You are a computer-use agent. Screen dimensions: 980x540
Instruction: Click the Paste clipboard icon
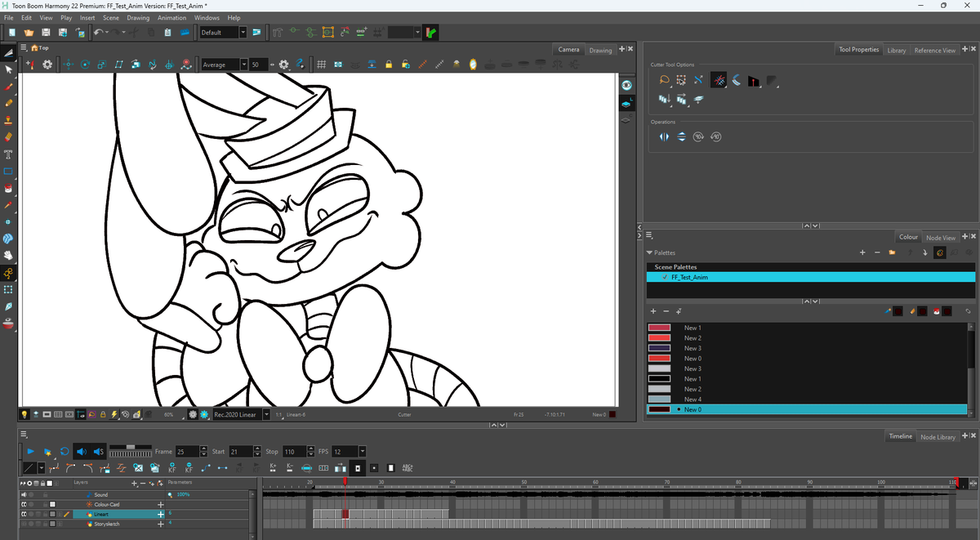(x=167, y=33)
